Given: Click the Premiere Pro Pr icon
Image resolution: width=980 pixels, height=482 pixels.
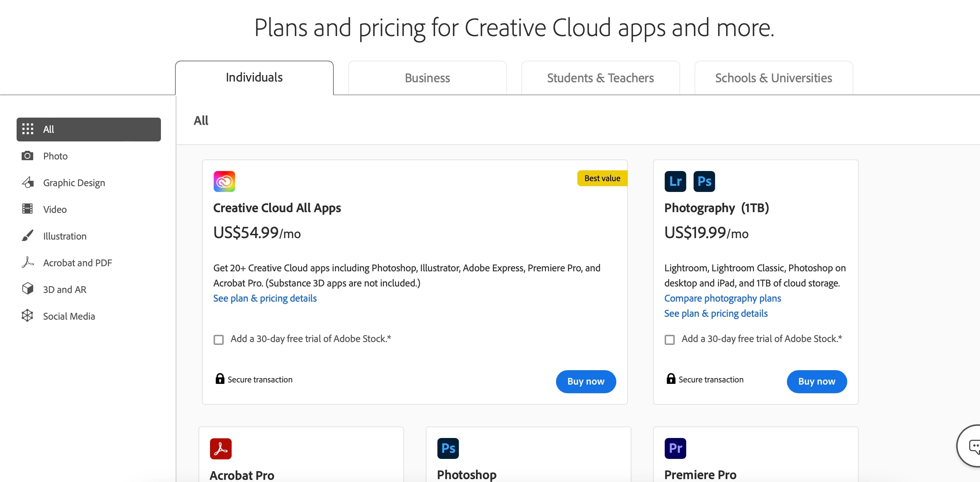Looking at the screenshot, I should tap(675, 448).
